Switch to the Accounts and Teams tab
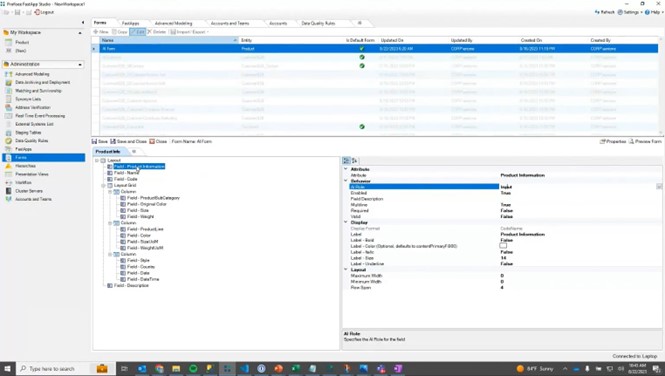665x376 pixels. click(230, 23)
